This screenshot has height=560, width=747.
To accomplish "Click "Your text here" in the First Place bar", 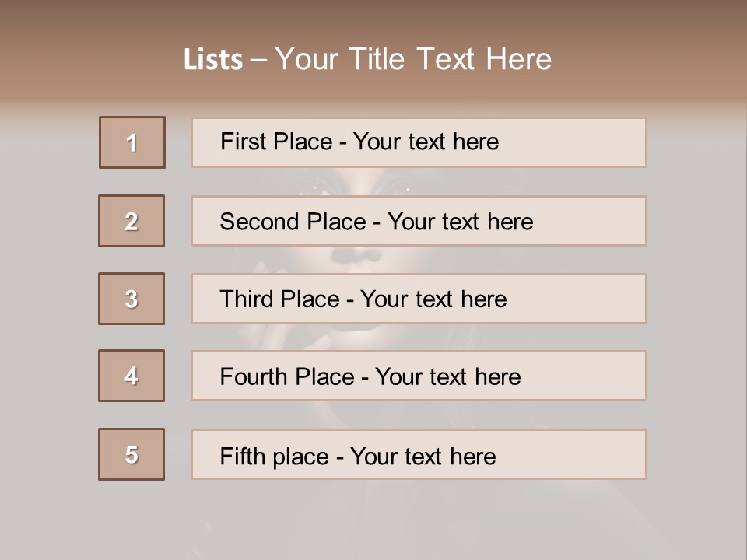I will coord(426,142).
